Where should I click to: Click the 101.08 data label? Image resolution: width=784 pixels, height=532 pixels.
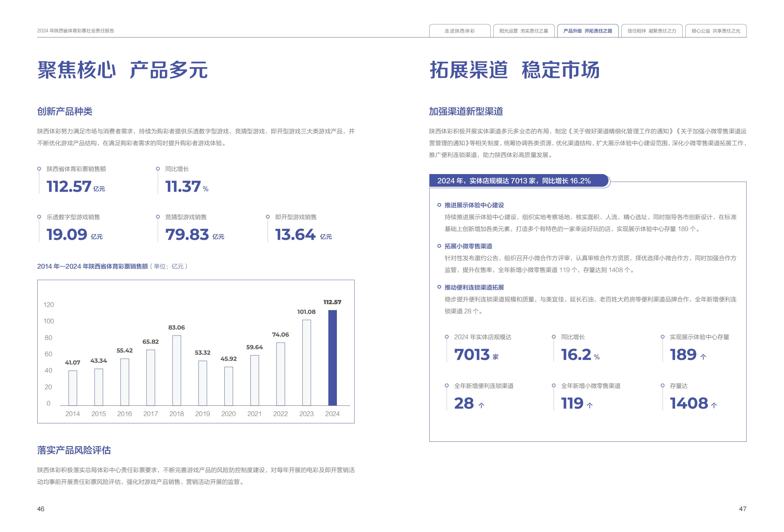pos(306,312)
